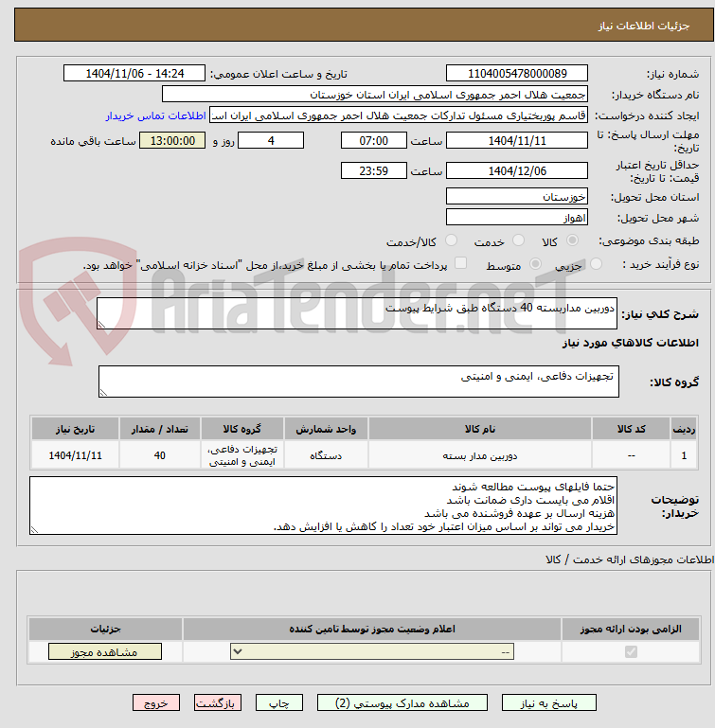Click the تاریخ نیاز column header
715x728 pixels.
pos(75,429)
